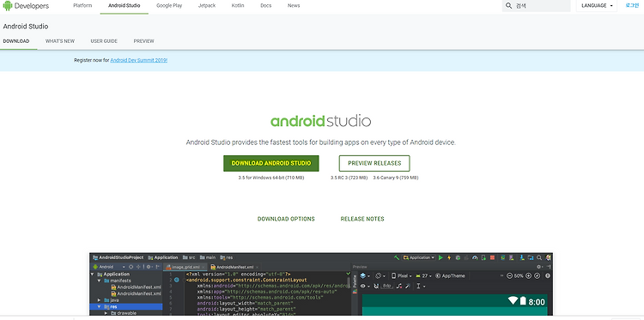Select the drawable folder in tree

[x=123, y=313]
